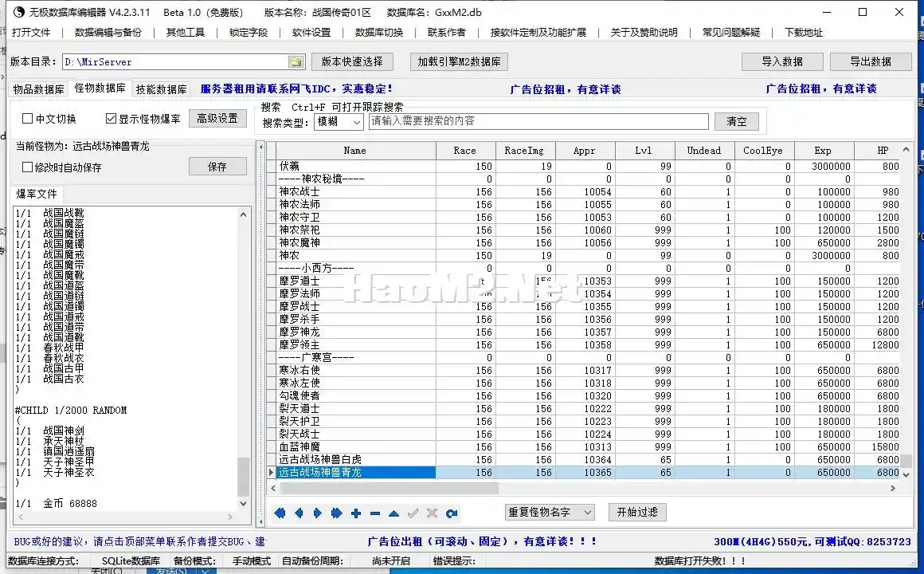The width and height of the screenshot is (924, 574).
Task: Refresh data with circular arrow icon
Action: tap(452, 513)
